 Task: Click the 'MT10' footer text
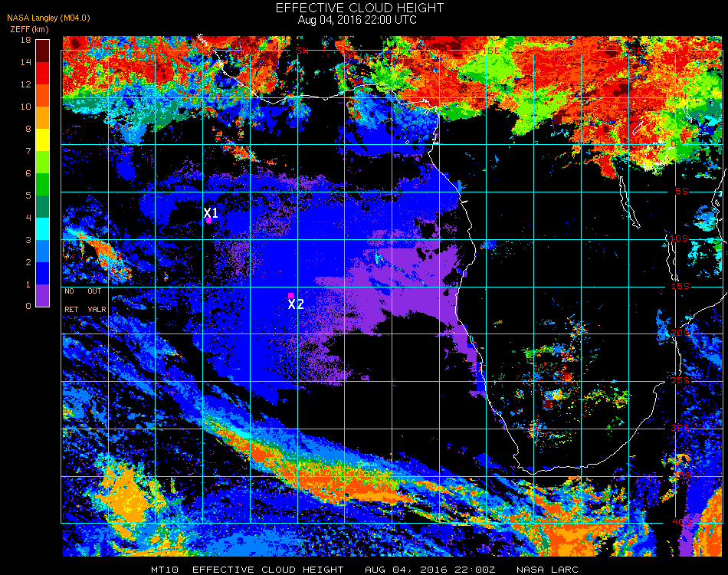(x=164, y=570)
